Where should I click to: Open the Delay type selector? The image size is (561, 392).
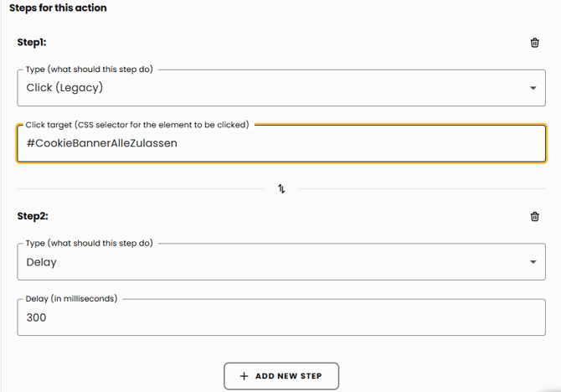[x=281, y=262]
